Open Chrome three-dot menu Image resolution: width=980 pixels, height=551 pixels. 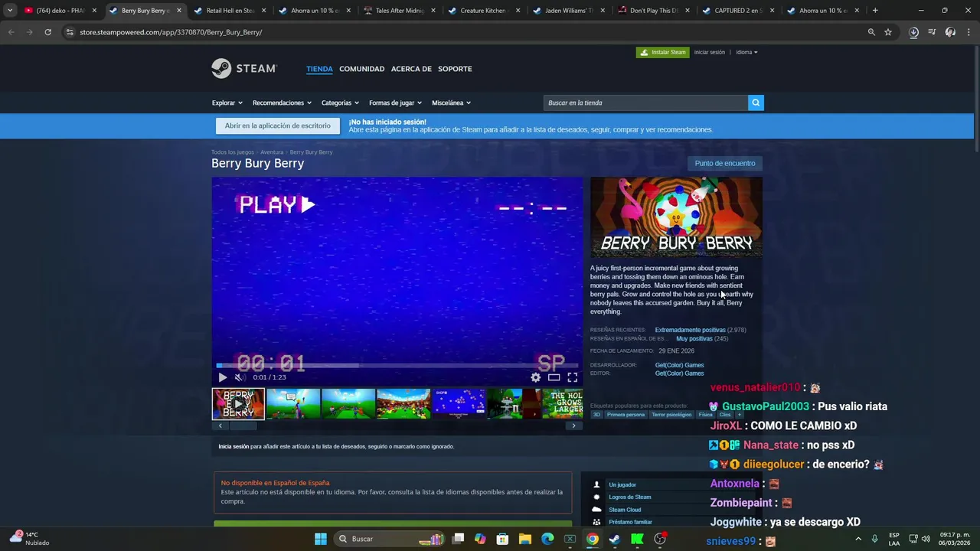(x=968, y=32)
